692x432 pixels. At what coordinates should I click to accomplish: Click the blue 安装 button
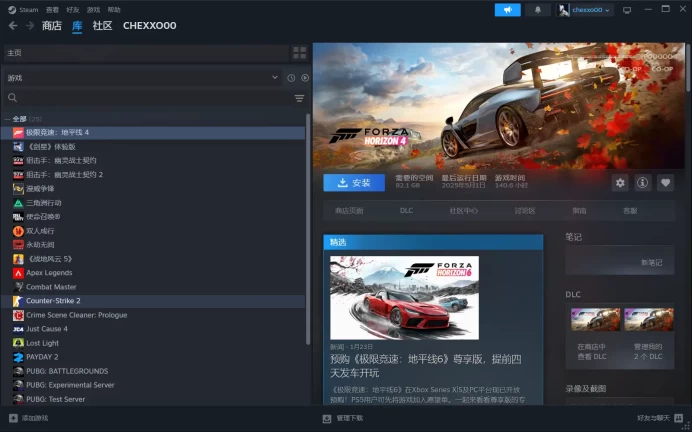354,183
